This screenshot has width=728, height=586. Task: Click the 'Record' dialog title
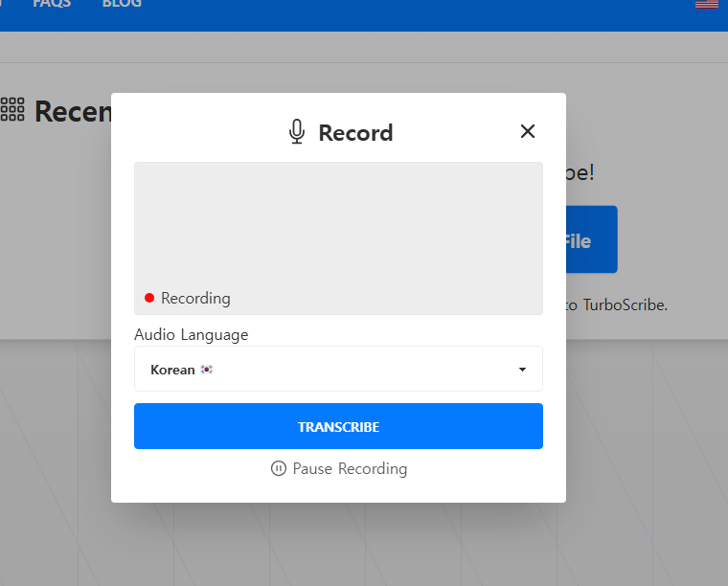click(x=355, y=133)
